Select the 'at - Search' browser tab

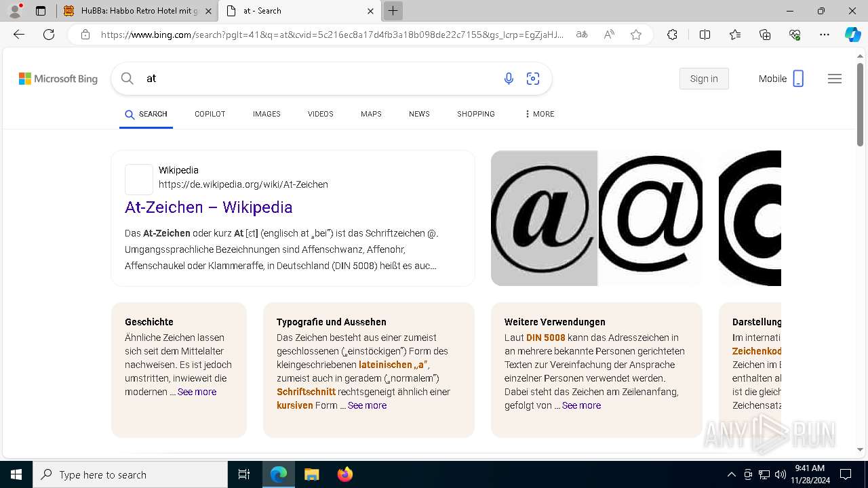pos(299,11)
